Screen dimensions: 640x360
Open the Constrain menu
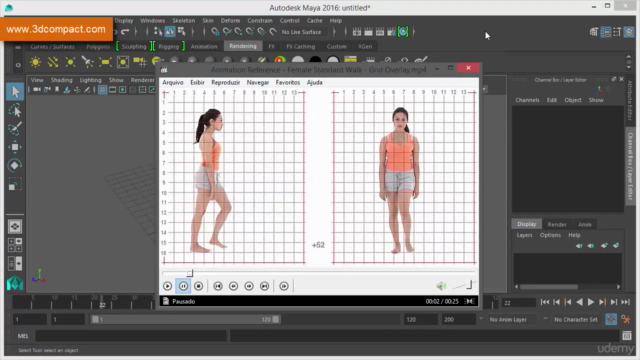click(x=260, y=20)
